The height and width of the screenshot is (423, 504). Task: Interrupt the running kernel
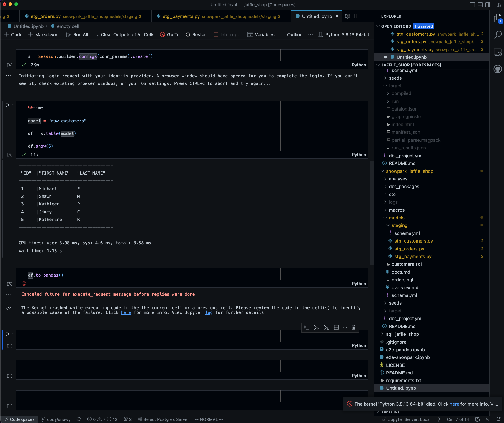(227, 34)
